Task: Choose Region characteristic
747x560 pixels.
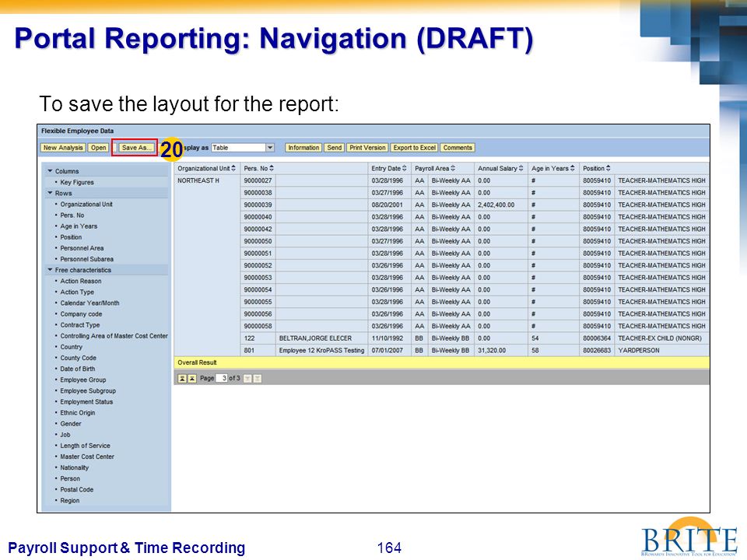Action: (69, 500)
